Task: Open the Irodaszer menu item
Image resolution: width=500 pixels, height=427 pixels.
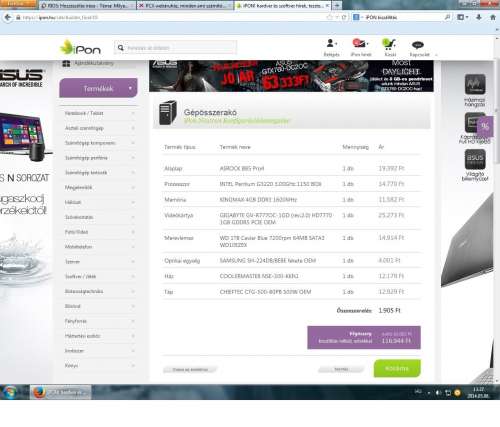Action: point(74,351)
